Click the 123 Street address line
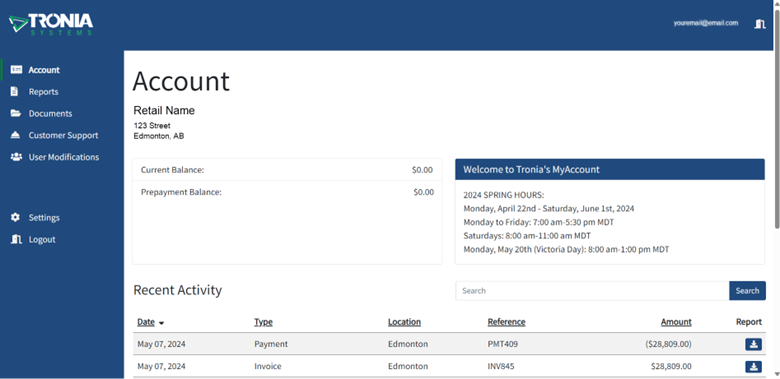 (152, 126)
